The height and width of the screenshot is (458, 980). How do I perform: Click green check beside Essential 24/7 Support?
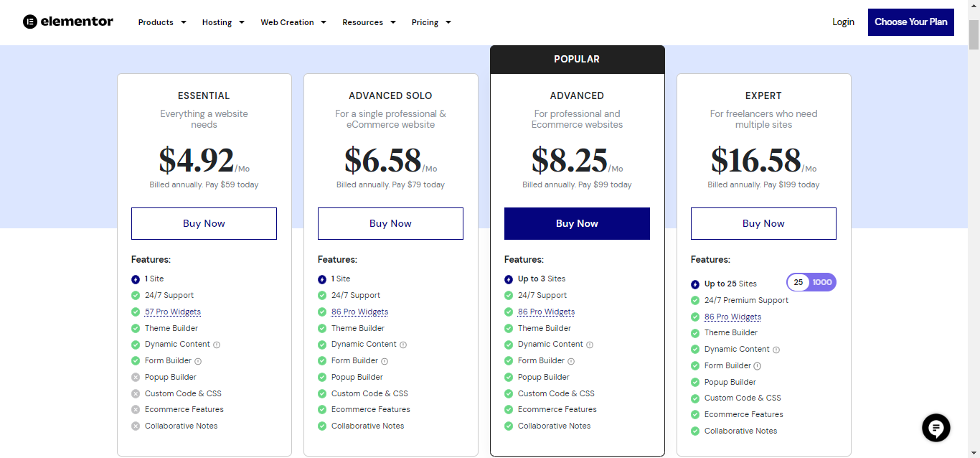pyautogui.click(x=136, y=295)
